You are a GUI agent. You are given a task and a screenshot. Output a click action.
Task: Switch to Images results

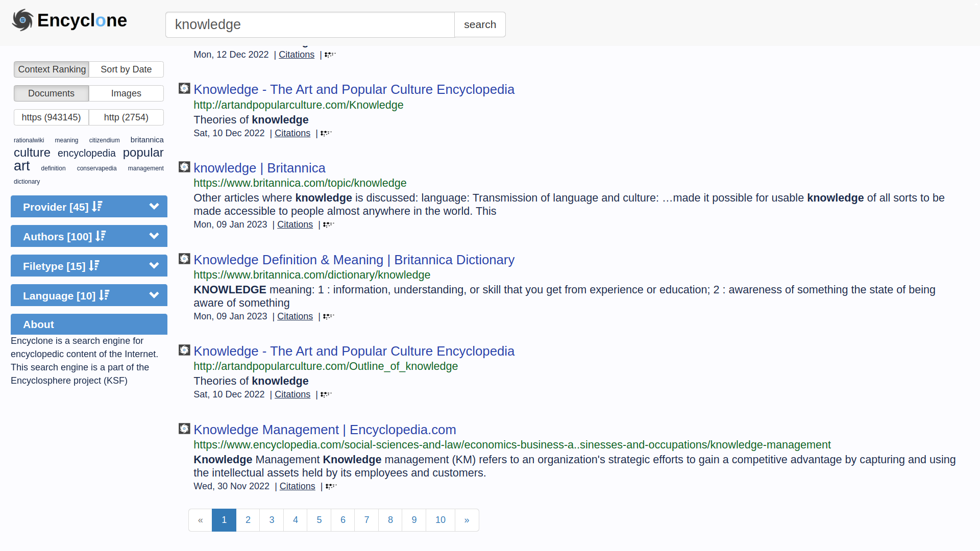pyautogui.click(x=126, y=93)
